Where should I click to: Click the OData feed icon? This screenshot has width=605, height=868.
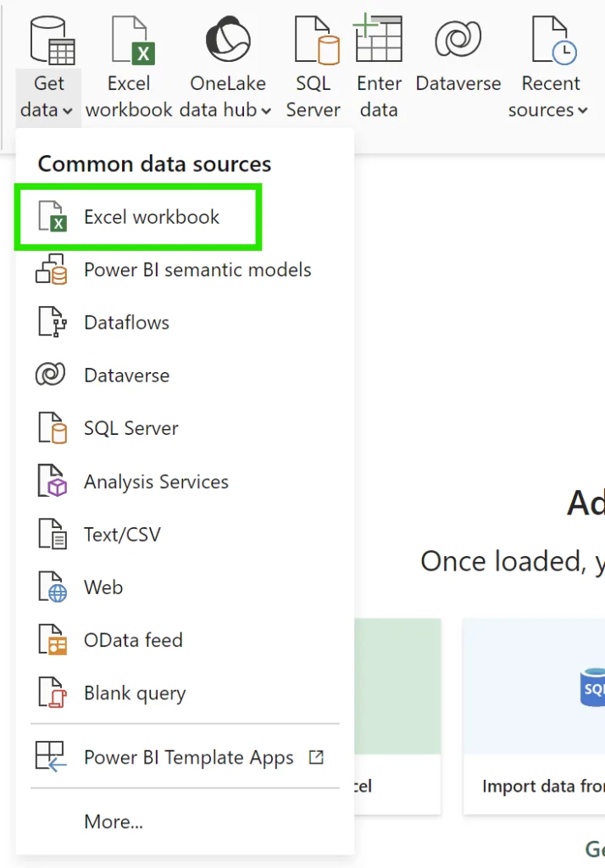(x=53, y=640)
